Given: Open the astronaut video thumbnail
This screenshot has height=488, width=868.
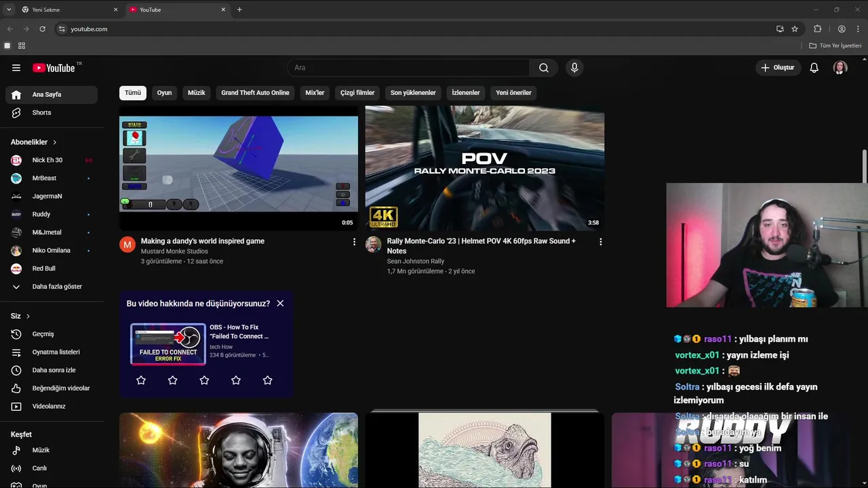Looking at the screenshot, I should coord(239,450).
